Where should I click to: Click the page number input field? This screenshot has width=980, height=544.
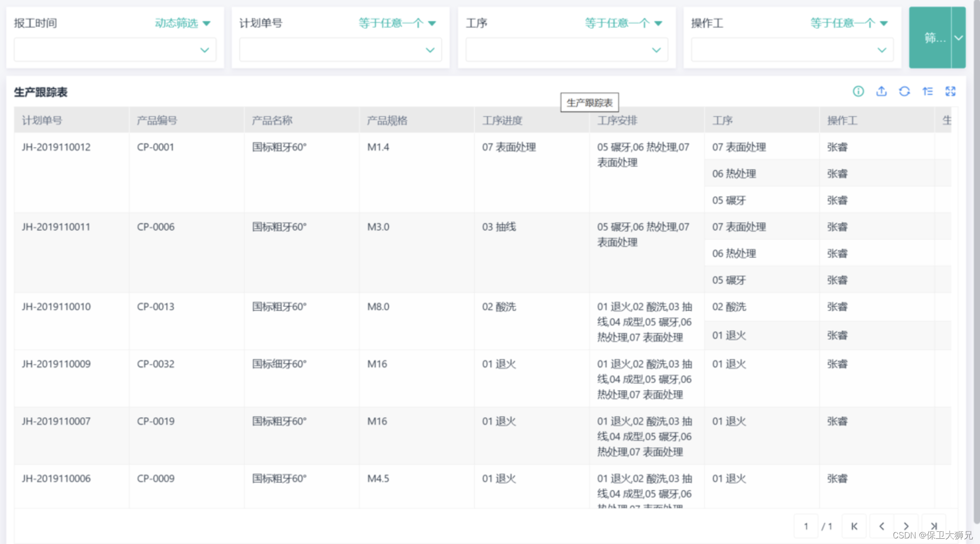pyautogui.click(x=806, y=526)
